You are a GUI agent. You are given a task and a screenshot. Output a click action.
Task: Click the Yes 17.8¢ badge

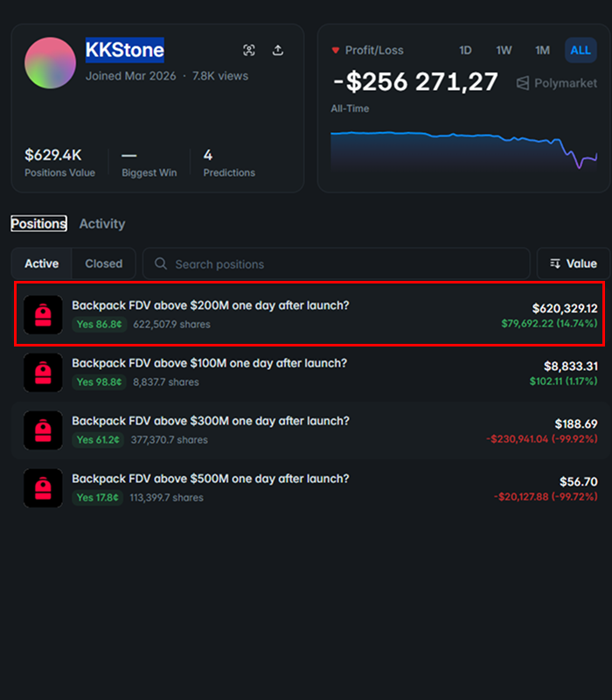pos(97,497)
